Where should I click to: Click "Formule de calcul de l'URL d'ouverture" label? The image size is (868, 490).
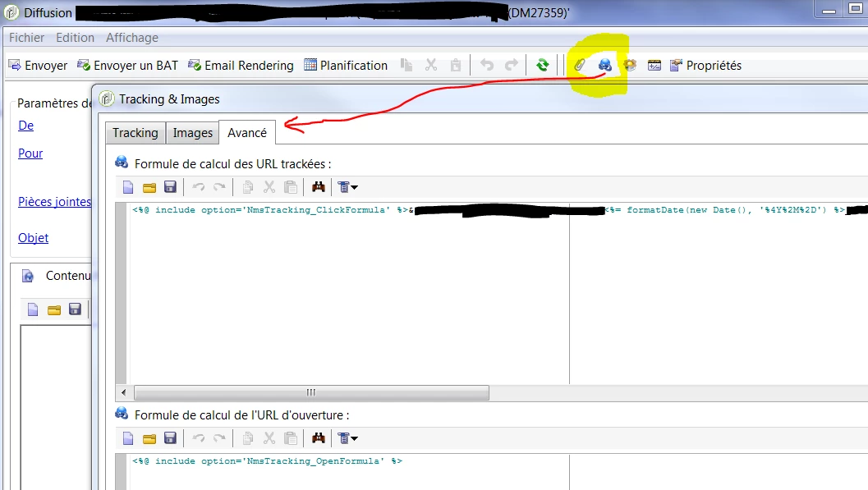242,415
